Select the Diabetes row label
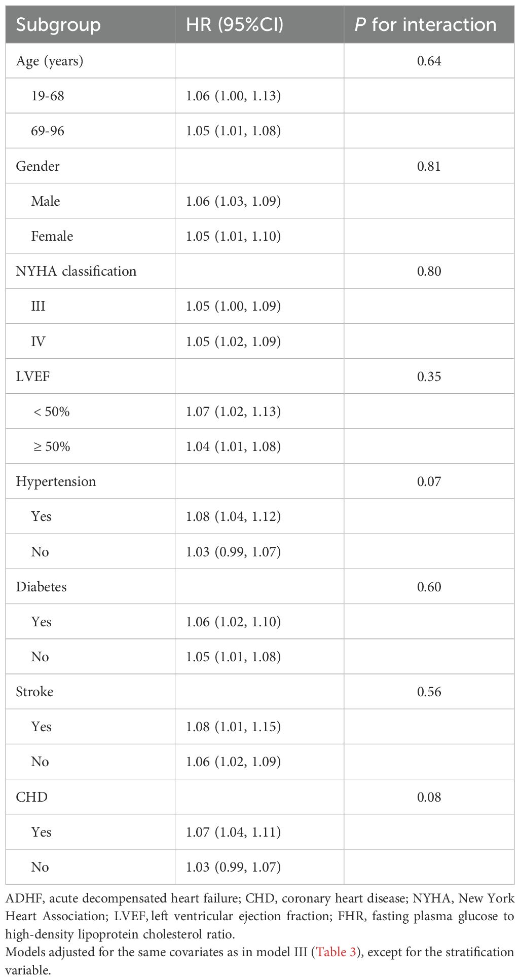The width and height of the screenshot is (520, 980). tap(41, 587)
